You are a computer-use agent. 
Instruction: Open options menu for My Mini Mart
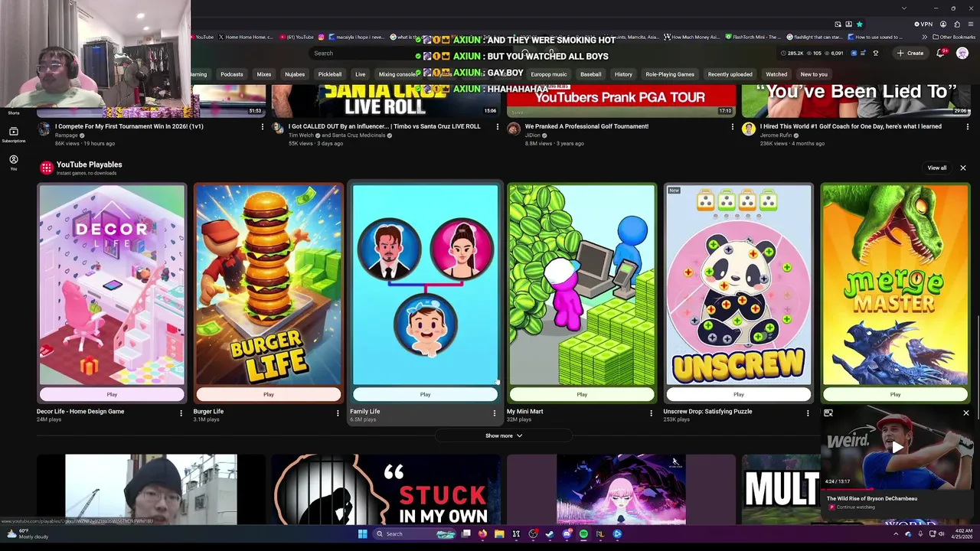click(651, 413)
